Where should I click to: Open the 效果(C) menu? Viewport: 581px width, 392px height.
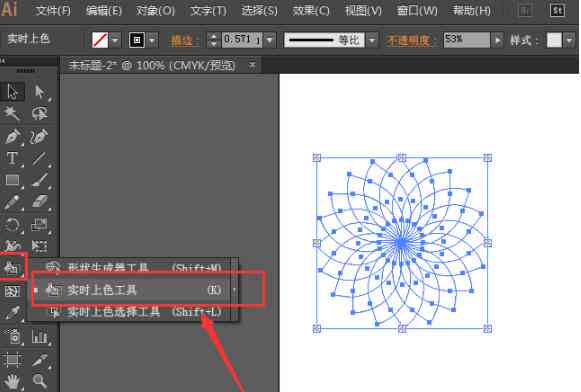coord(311,10)
